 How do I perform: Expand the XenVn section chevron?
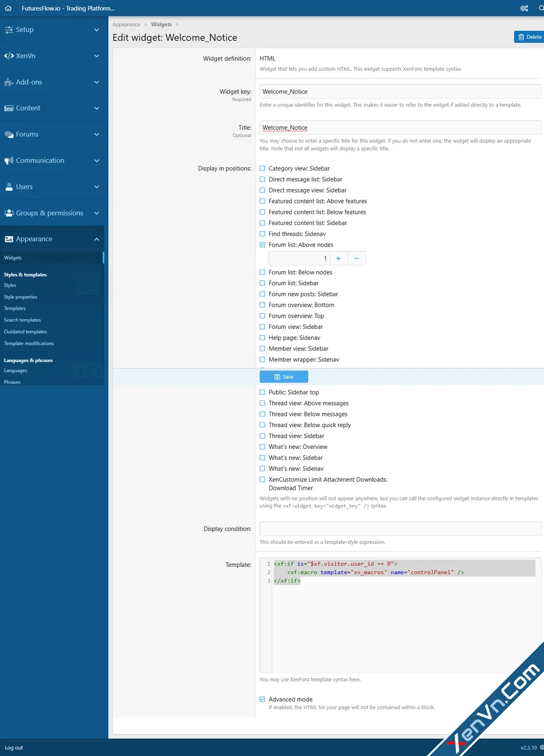[97, 56]
